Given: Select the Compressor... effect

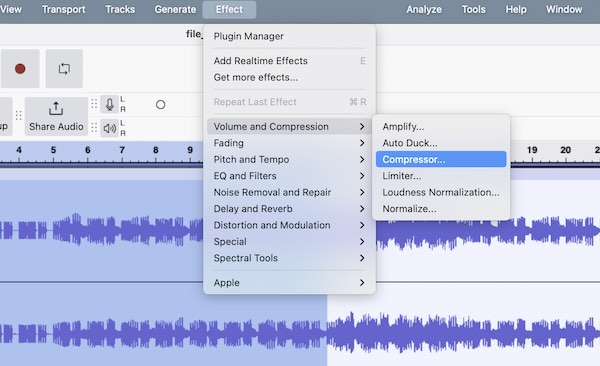Looking at the screenshot, I should 441,159.
